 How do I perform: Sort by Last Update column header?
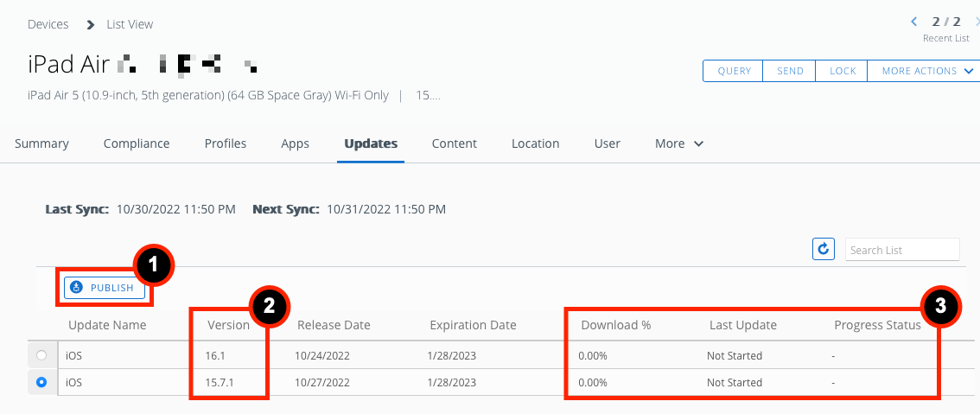pos(743,325)
